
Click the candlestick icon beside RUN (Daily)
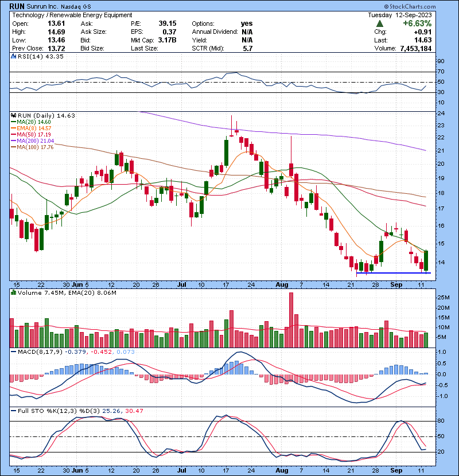[x=13, y=116]
